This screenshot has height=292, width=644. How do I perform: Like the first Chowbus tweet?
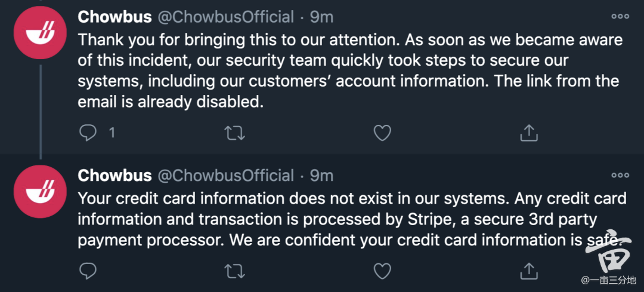click(382, 133)
